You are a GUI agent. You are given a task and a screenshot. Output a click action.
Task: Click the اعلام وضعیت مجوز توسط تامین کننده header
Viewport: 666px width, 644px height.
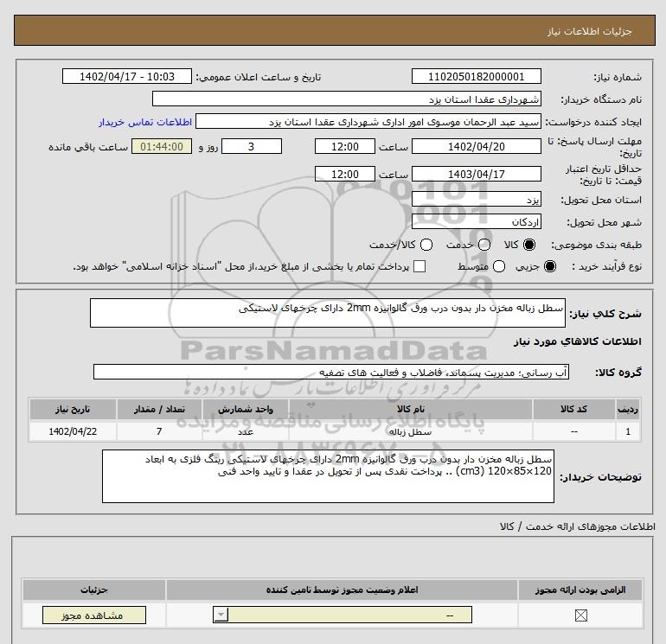click(342, 590)
